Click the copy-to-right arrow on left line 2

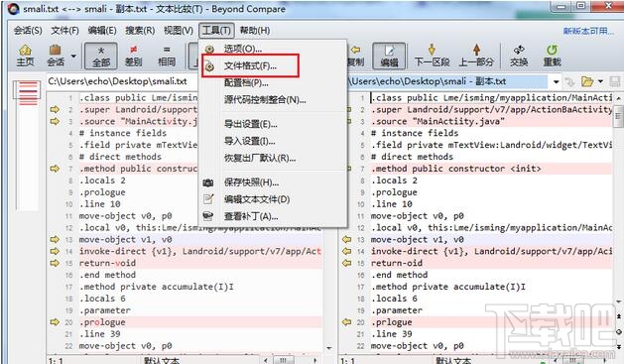pyautogui.click(x=55, y=109)
